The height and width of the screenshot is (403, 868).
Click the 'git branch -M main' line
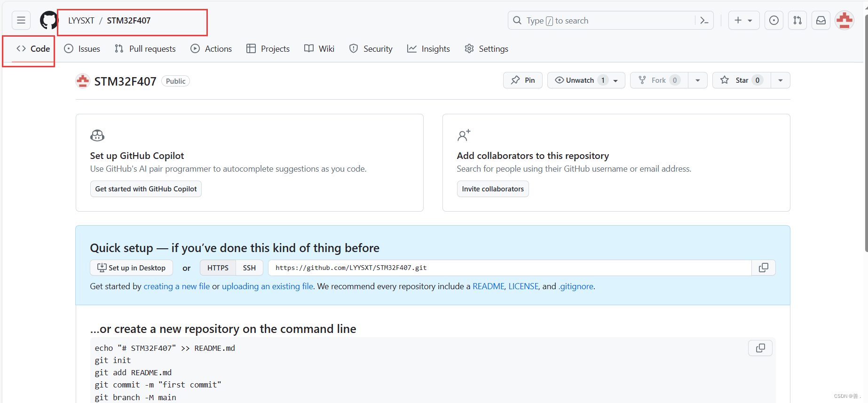point(135,397)
